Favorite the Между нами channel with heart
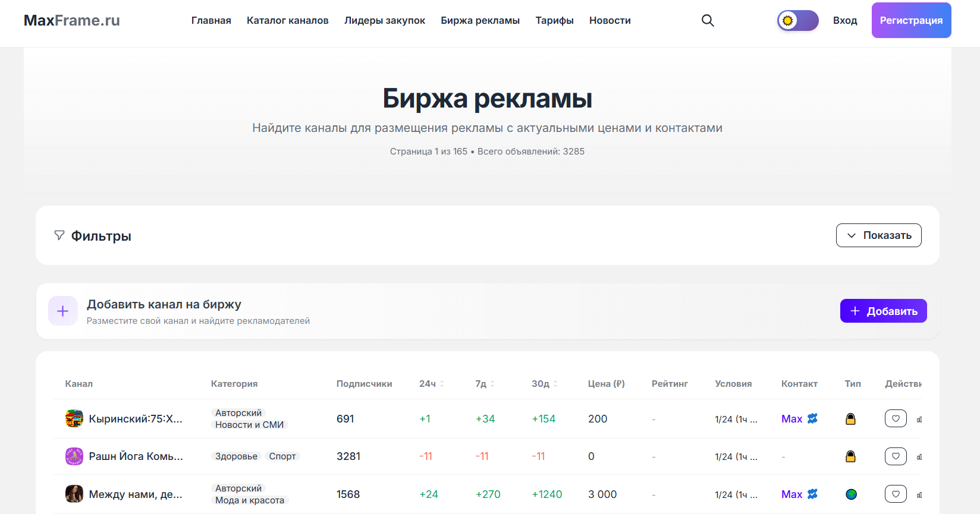The image size is (980, 514). point(896,494)
